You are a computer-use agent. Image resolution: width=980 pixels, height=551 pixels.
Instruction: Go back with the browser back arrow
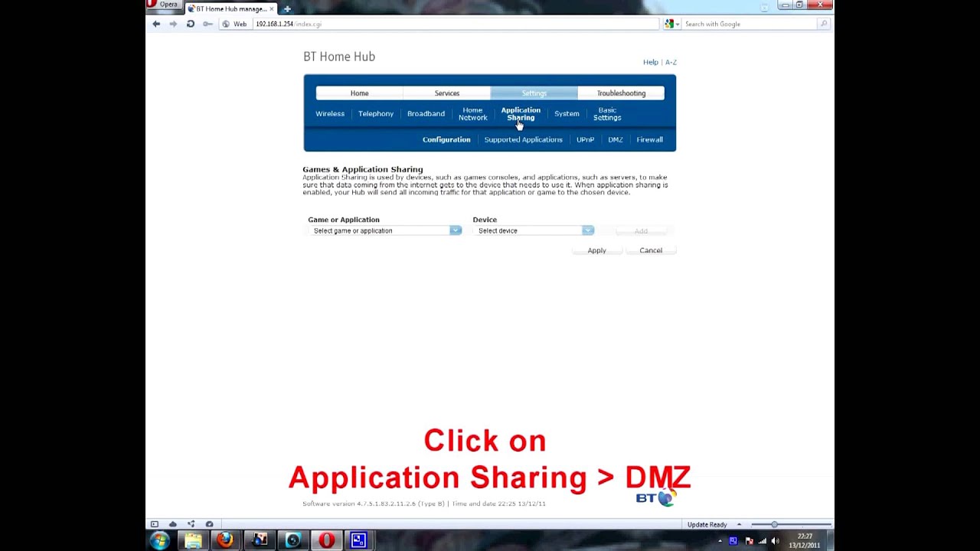156,24
